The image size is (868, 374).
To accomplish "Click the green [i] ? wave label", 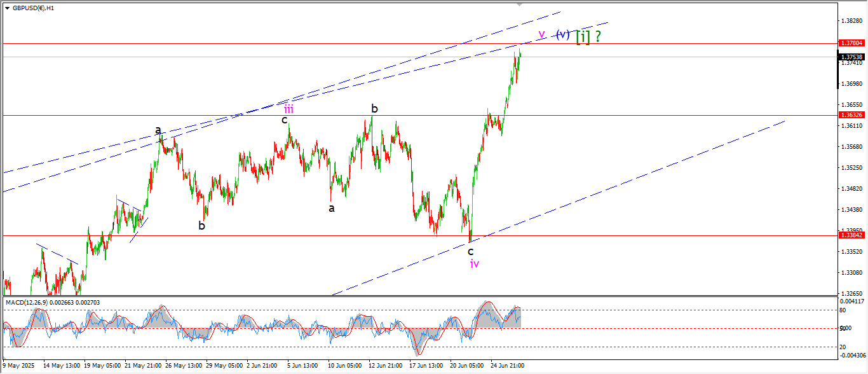I will point(587,37).
